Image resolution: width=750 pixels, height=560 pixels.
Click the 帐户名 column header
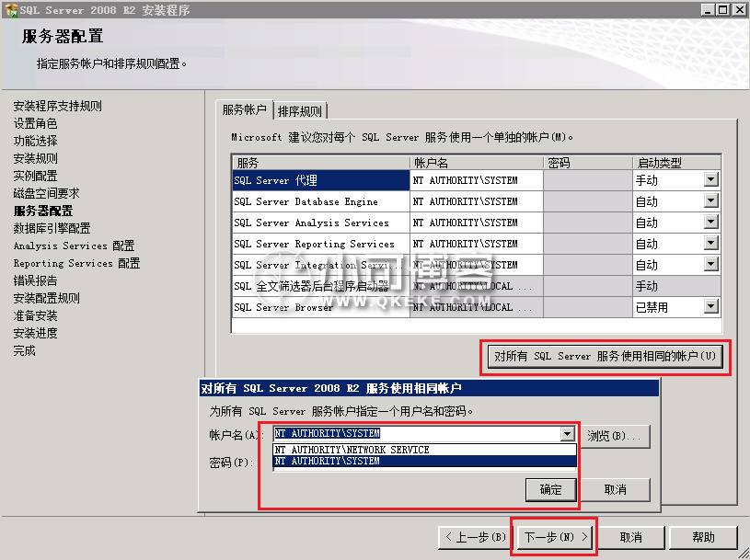pos(477,163)
